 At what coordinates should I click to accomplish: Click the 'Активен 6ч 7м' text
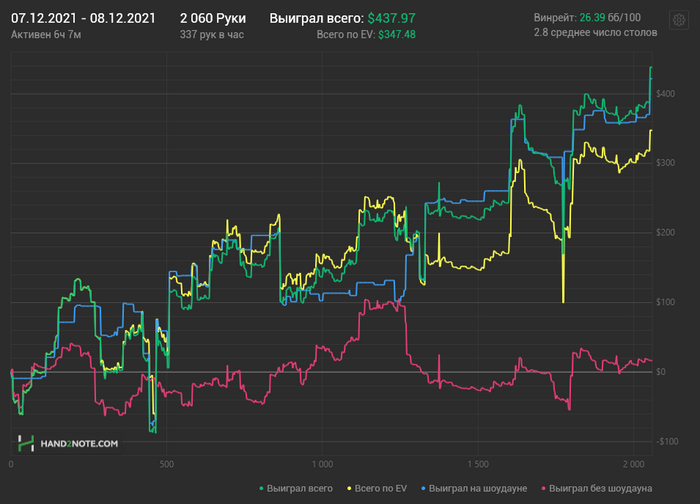tap(46, 35)
